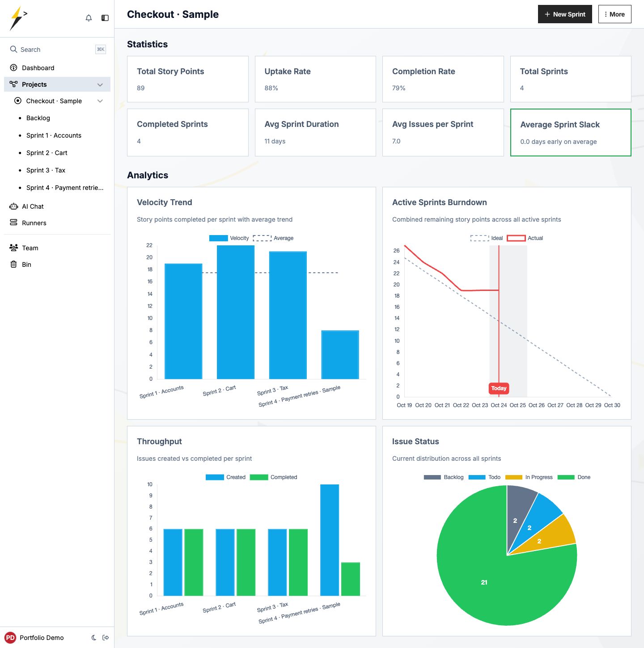The height and width of the screenshot is (648, 644).
Task: Click the Total Story Points card
Action: click(188, 79)
